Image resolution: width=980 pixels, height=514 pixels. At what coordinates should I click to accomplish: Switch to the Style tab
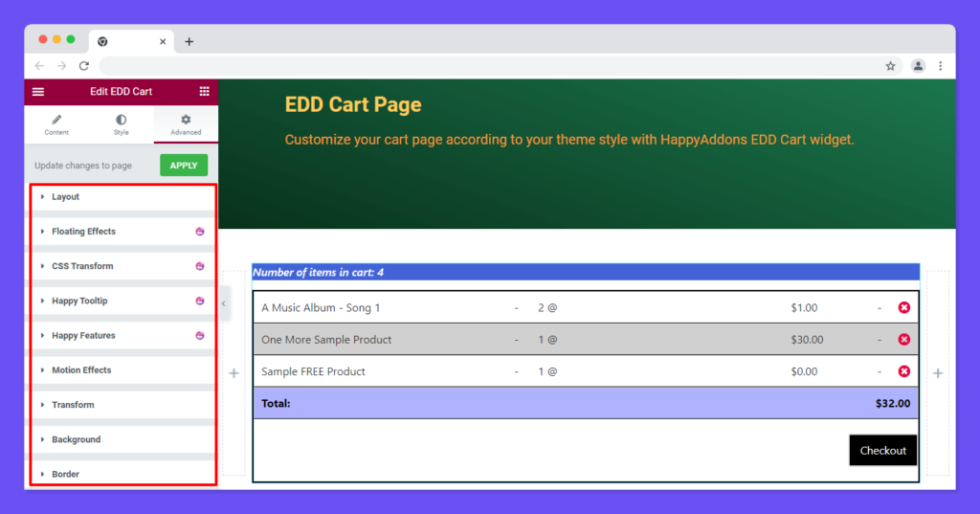(122, 124)
